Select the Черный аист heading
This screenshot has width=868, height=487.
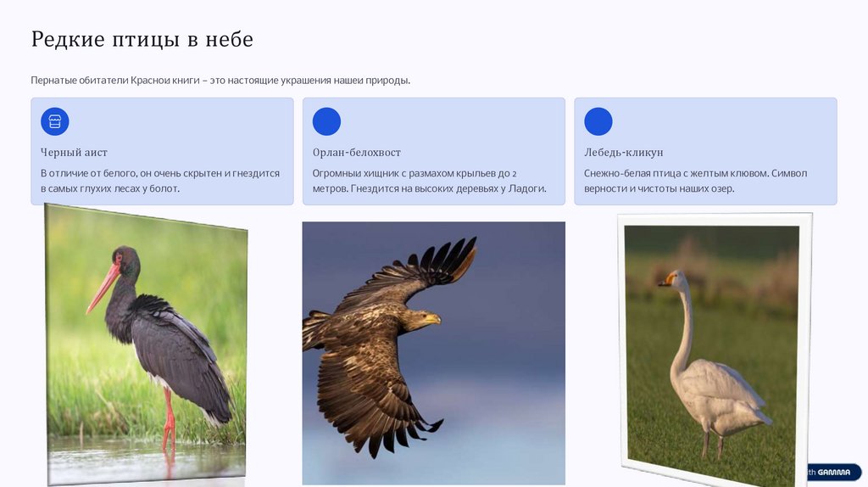75,153
